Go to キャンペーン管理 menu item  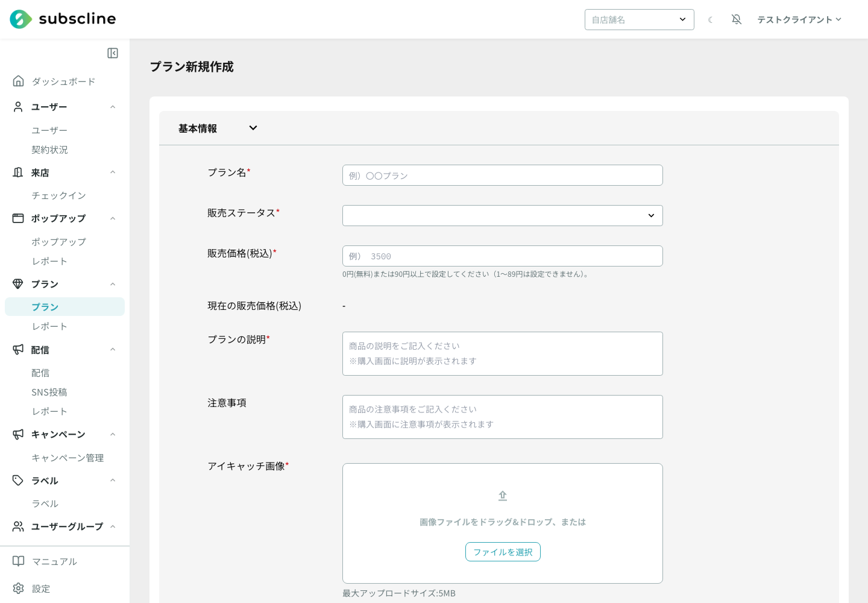[68, 458]
